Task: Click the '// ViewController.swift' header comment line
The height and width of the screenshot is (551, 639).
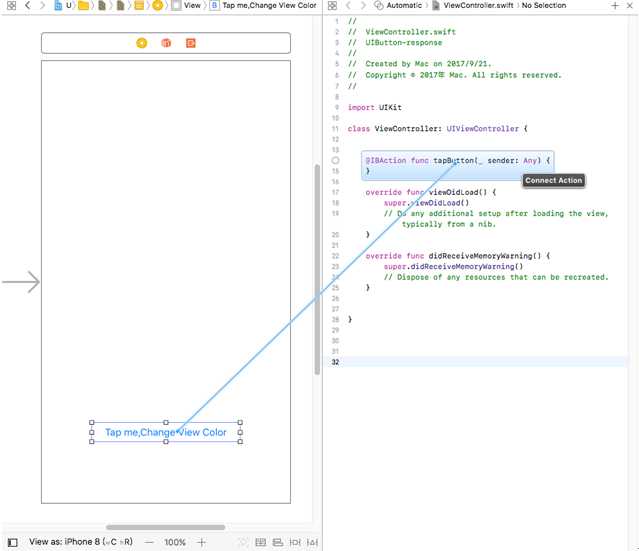Action: [x=402, y=32]
